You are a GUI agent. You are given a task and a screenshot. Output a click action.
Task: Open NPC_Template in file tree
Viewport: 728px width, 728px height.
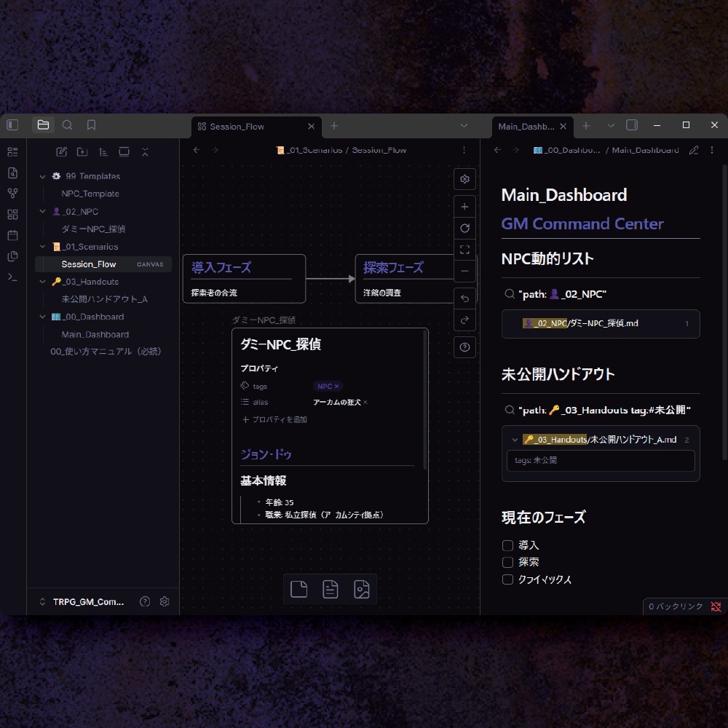[90, 194]
